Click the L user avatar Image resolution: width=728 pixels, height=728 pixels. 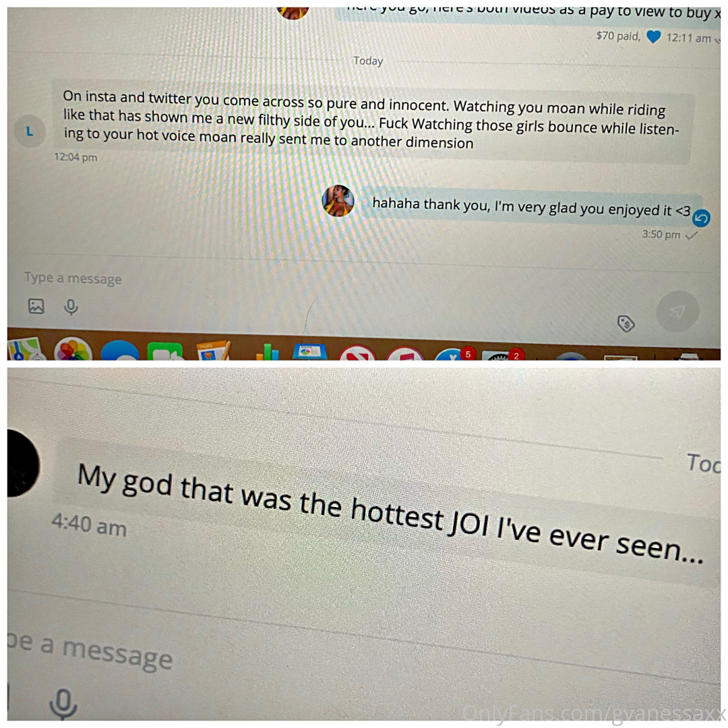point(30,131)
